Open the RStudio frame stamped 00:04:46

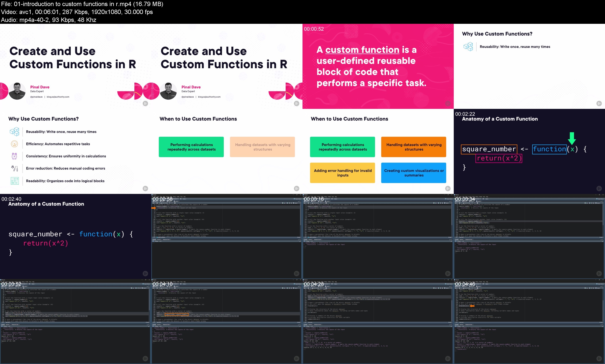click(x=529, y=321)
